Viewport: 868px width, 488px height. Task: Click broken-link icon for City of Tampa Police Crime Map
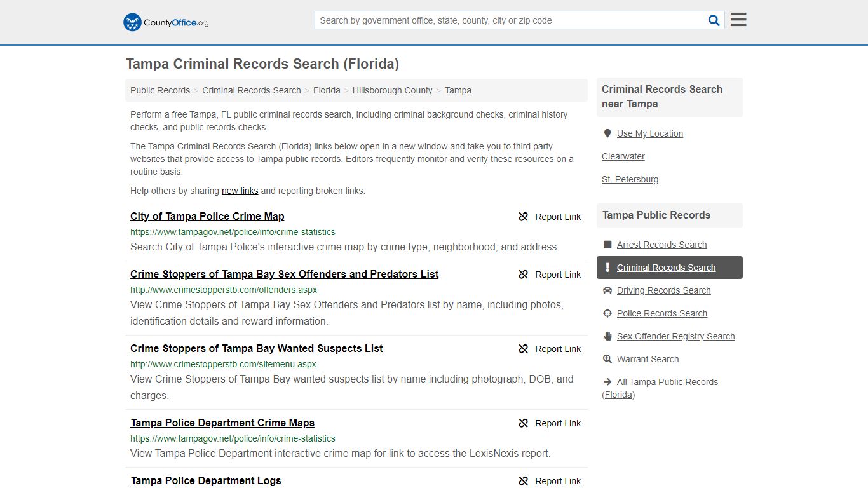click(524, 217)
